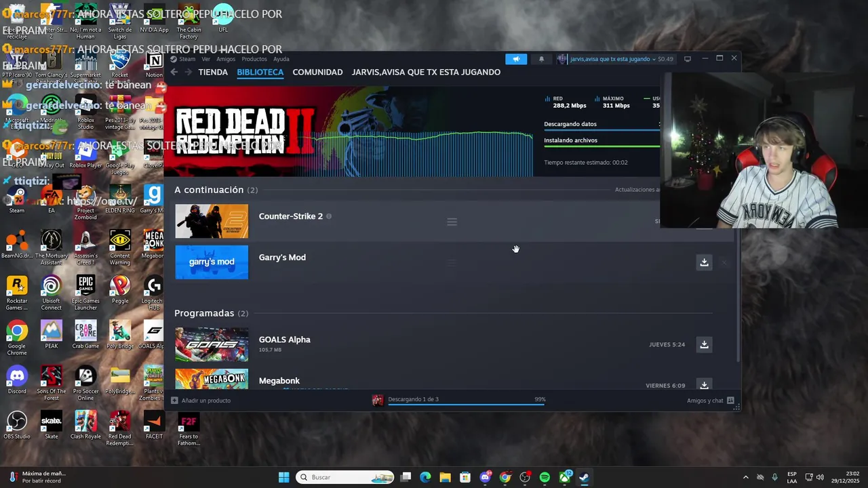
Task: Open Google Chrome desktop shortcut
Action: click(x=17, y=338)
